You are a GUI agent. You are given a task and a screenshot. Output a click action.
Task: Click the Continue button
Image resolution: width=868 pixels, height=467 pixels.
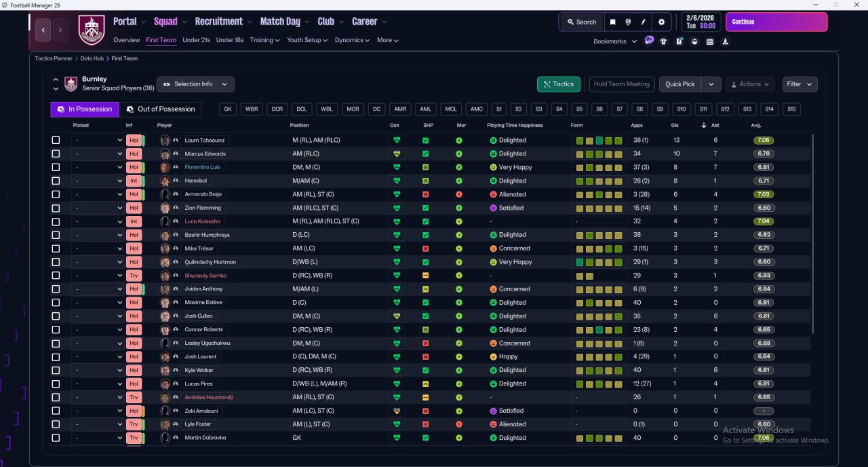pyautogui.click(x=776, y=22)
